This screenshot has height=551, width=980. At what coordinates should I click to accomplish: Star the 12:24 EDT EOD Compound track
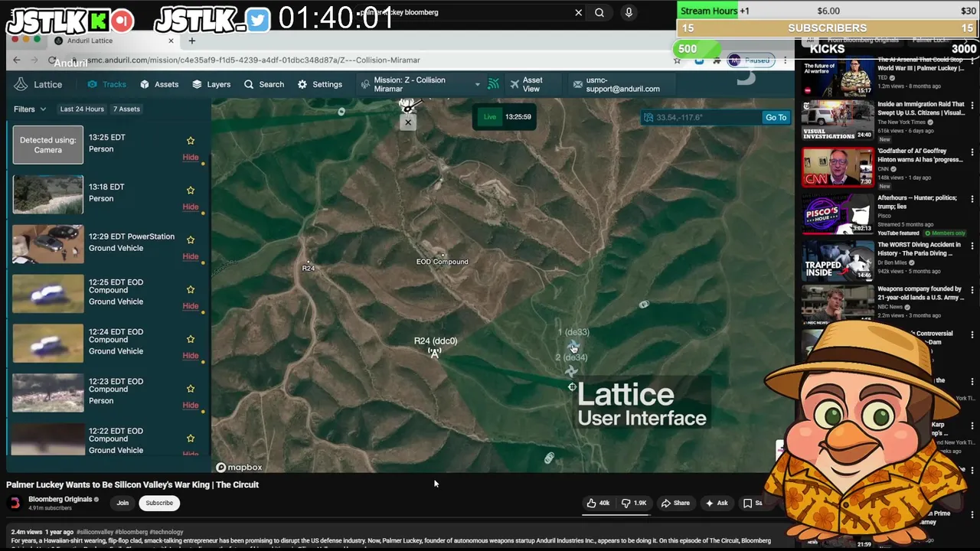pyautogui.click(x=191, y=339)
